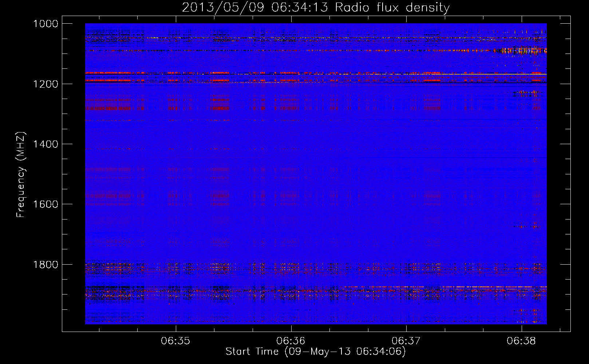Click the 06:36 time tick label

(x=290, y=341)
